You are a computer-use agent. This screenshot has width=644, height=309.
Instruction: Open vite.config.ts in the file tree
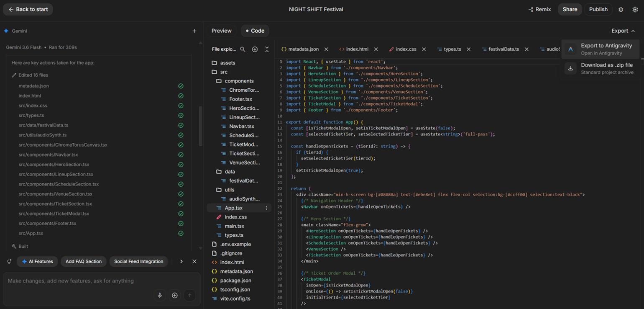239,299
